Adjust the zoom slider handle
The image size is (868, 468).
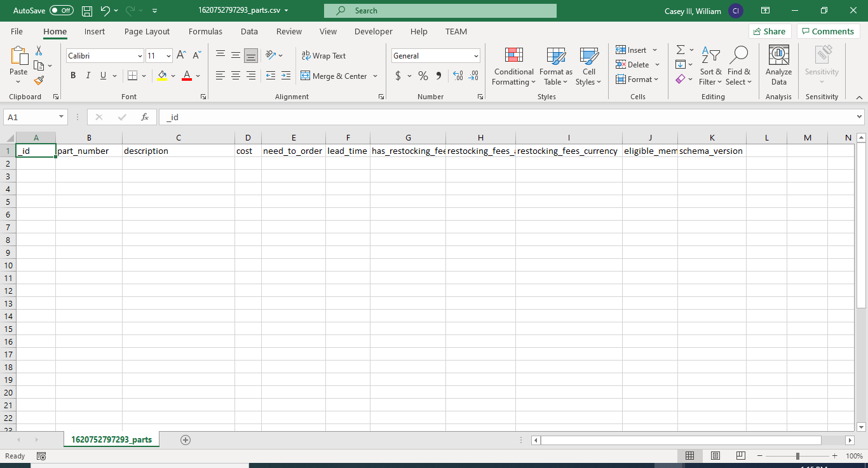pos(797,456)
